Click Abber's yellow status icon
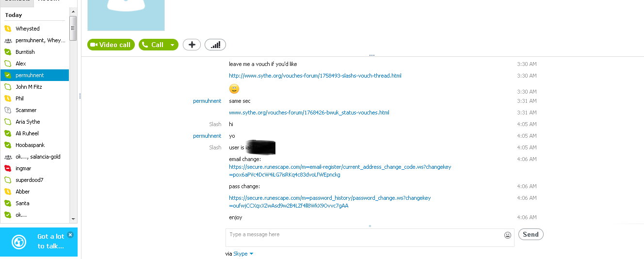 [x=8, y=192]
